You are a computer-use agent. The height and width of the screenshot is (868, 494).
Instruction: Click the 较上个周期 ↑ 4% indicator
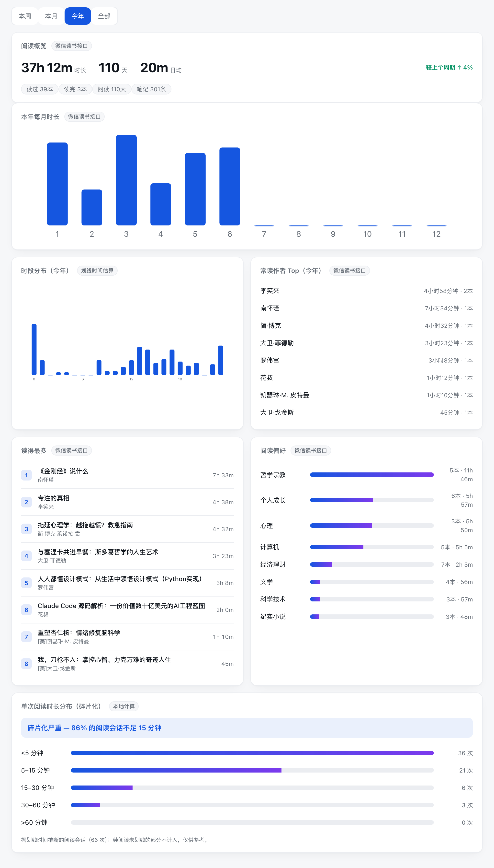(x=449, y=67)
